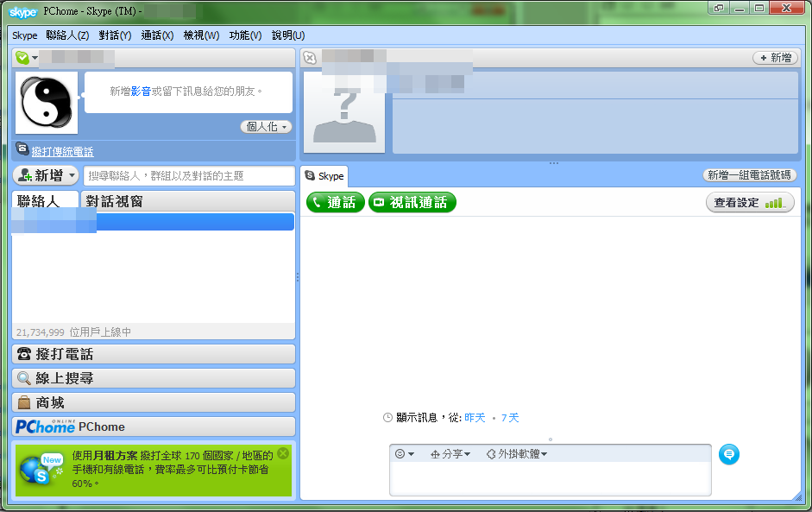Image resolution: width=812 pixels, height=512 pixels.
Task: Click the compact view title bar button
Action: [x=719, y=8]
